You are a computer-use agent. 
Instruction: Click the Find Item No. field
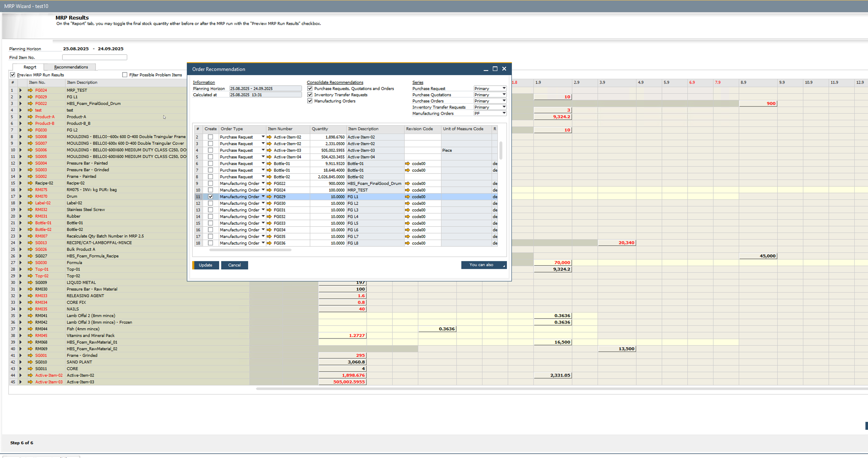click(x=95, y=57)
